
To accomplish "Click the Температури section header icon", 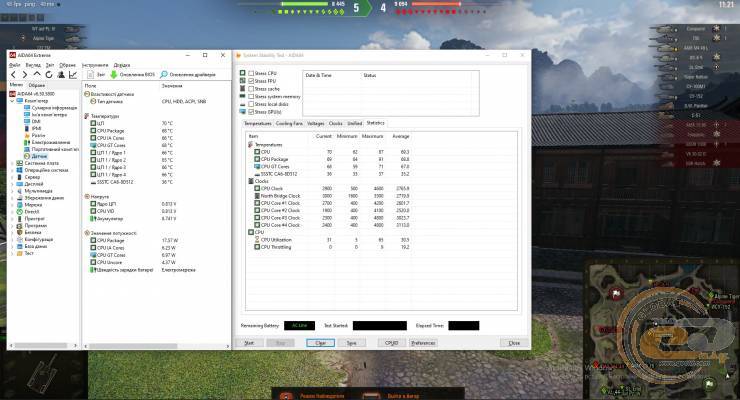I will pos(87,116).
